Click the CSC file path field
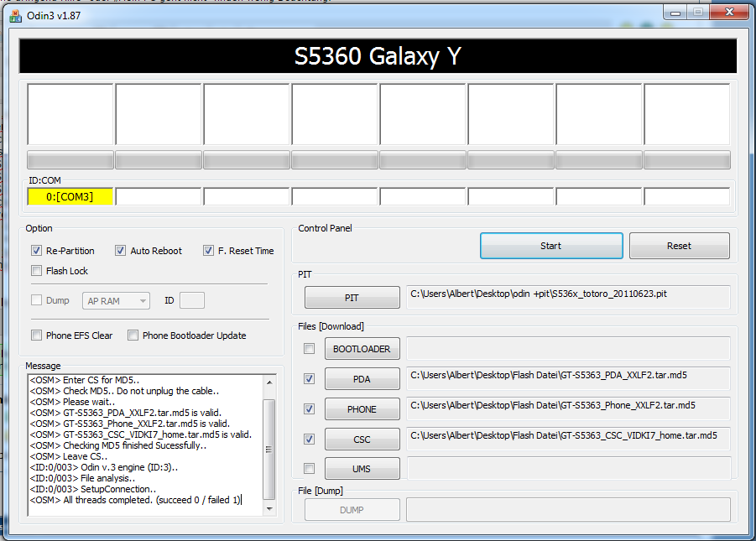This screenshot has width=756, height=541. 568,439
